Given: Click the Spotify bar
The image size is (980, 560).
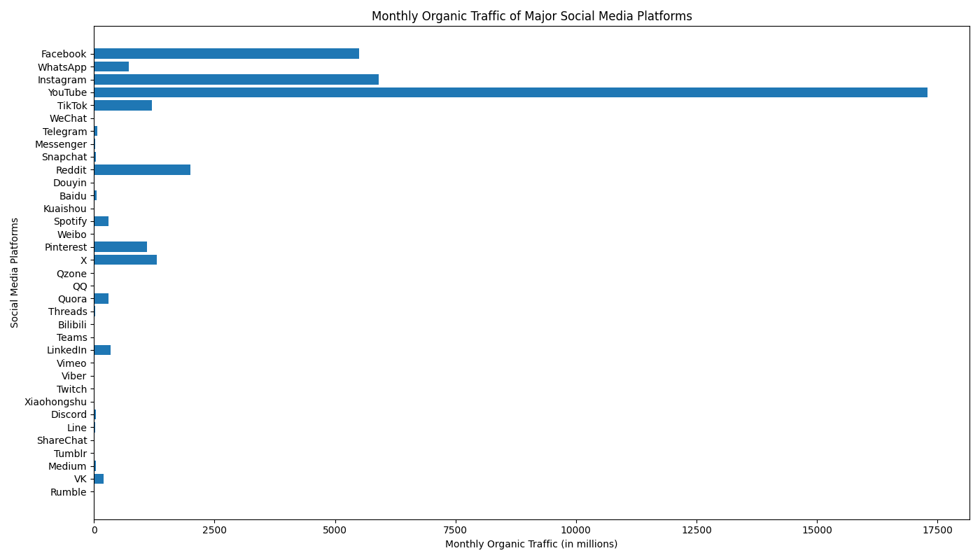Looking at the screenshot, I should click(x=101, y=221).
